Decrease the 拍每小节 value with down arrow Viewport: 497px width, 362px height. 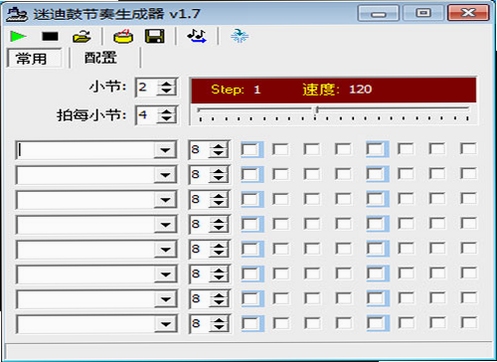click(x=166, y=119)
